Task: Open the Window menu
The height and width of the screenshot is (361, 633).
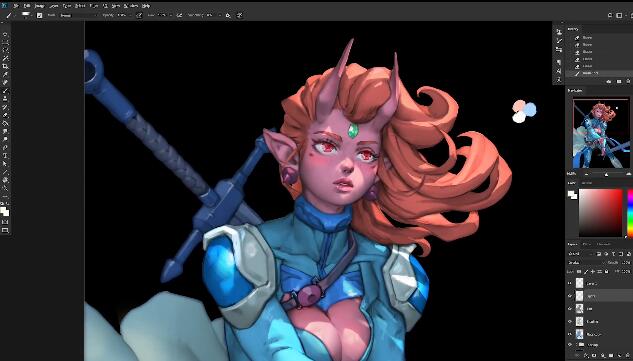Action: tap(131, 6)
